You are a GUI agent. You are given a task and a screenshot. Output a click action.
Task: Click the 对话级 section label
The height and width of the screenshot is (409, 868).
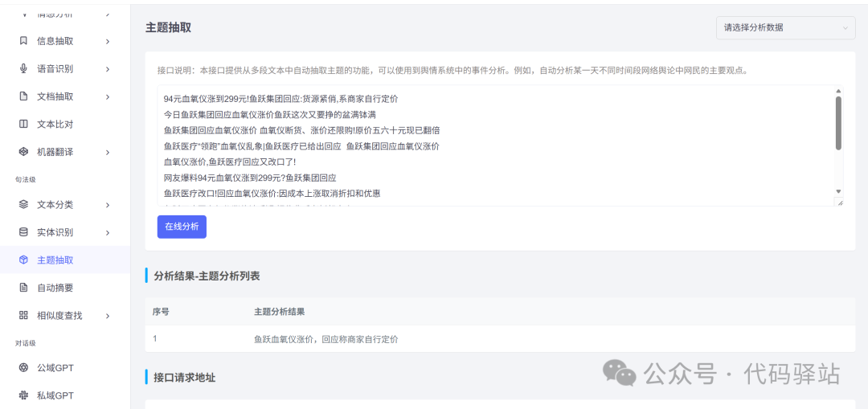coord(26,343)
